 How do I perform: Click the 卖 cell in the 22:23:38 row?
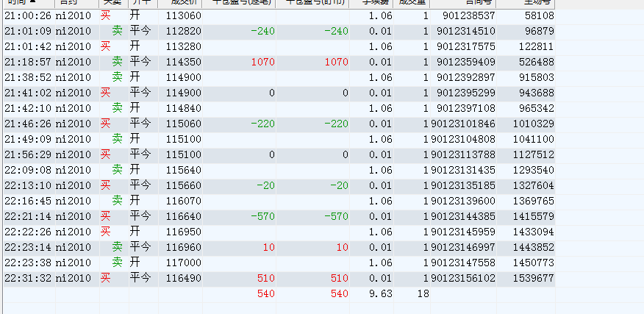(x=117, y=263)
